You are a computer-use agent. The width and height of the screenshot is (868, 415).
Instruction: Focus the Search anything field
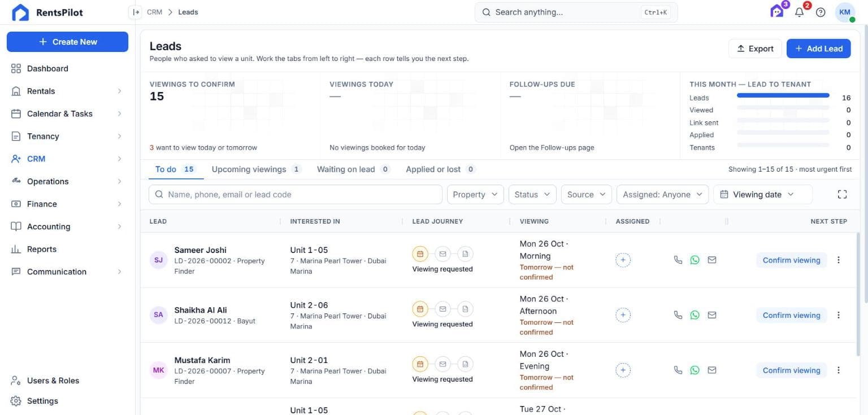tap(576, 12)
